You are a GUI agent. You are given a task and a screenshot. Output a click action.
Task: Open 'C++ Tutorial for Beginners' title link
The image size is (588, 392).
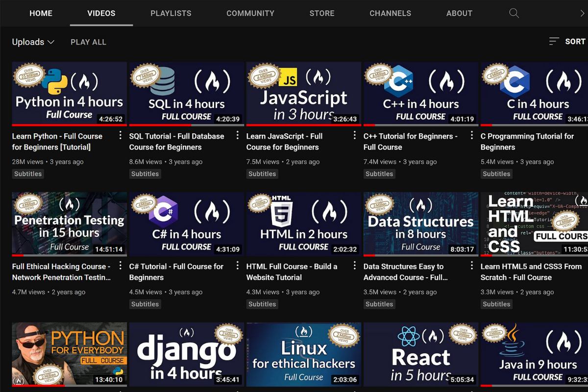click(x=411, y=142)
